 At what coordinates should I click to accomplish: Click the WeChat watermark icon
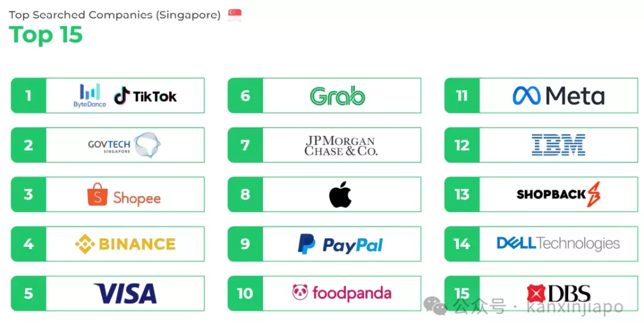[435, 306]
